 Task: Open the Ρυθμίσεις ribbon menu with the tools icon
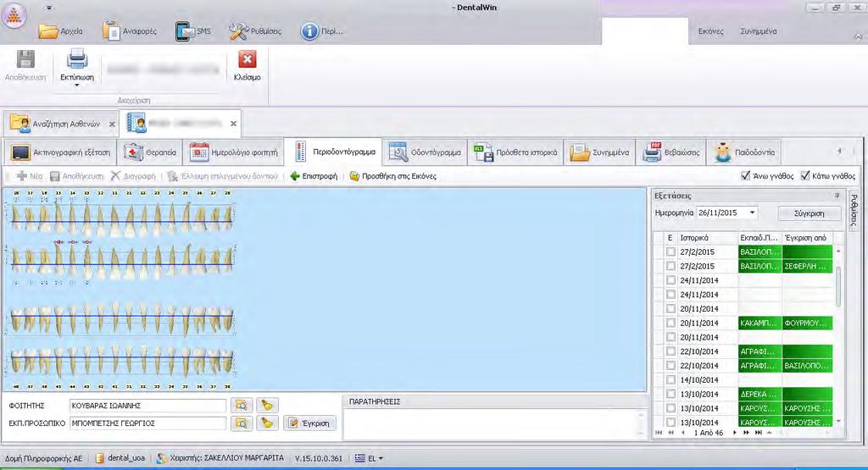255,31
